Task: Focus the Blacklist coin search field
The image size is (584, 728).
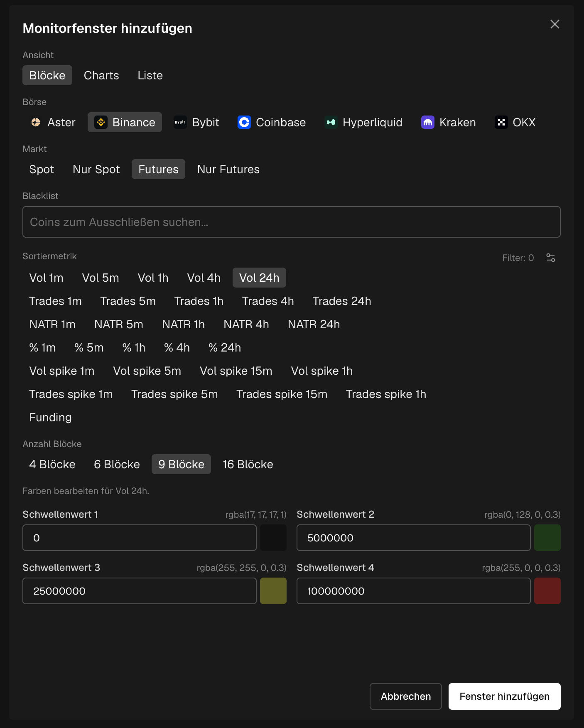Action: pyautogui.click(x=292, y=222)
